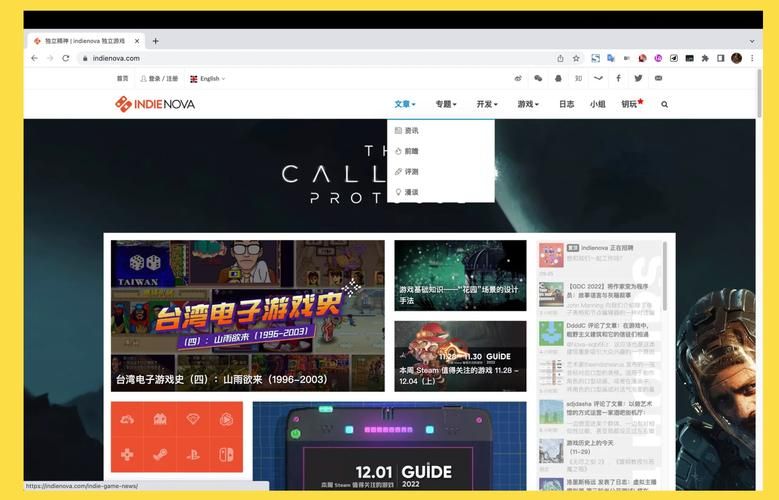The width and height of the screenshot is (779, 500).
Task: Toggle the browser side panel icon
Action: [720, 58]
